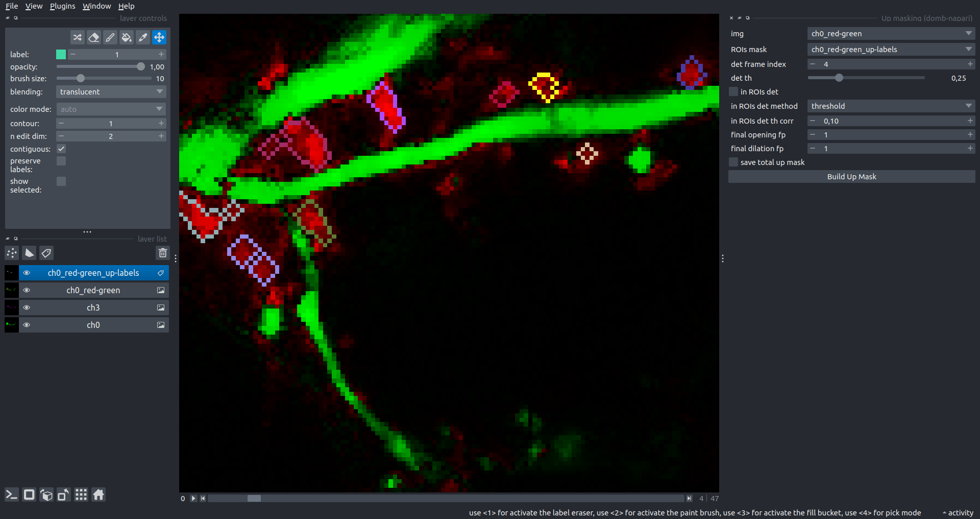980x519 pixels.
Task: Click the frame slider handle
Action: 254,499
